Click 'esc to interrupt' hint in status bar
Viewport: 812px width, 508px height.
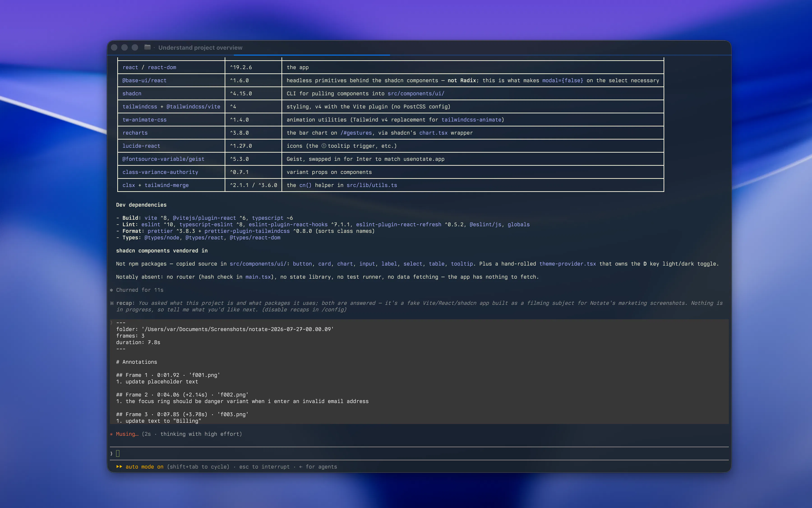[x=264, y=467]
